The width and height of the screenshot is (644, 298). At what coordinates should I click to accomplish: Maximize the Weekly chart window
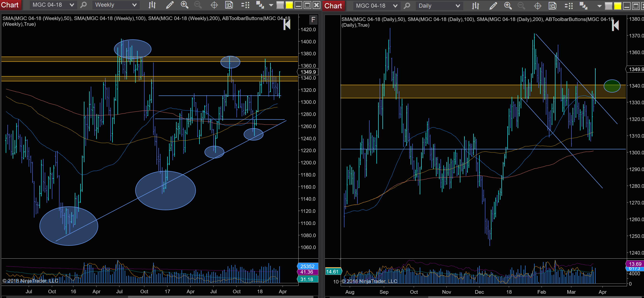tap(307, 5)
